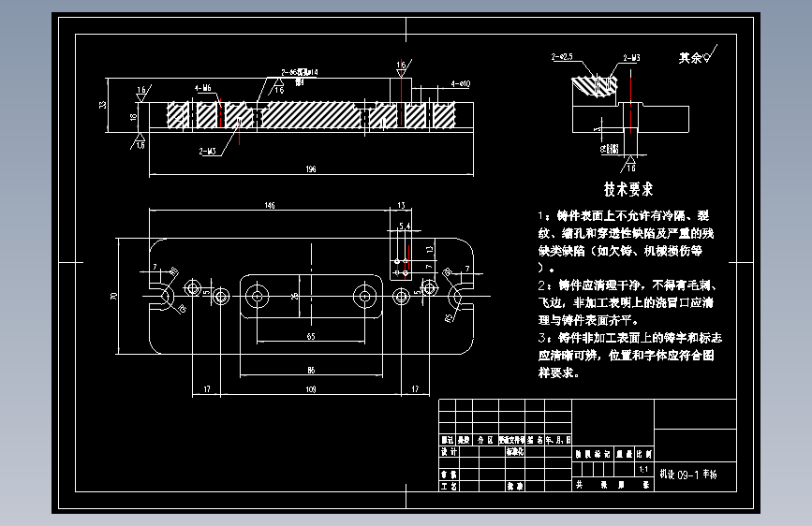Select the "2-ø2.5" callout in detail view
Image resolution: width=812 pixels, height=526 pixels.
pos(562,56)
